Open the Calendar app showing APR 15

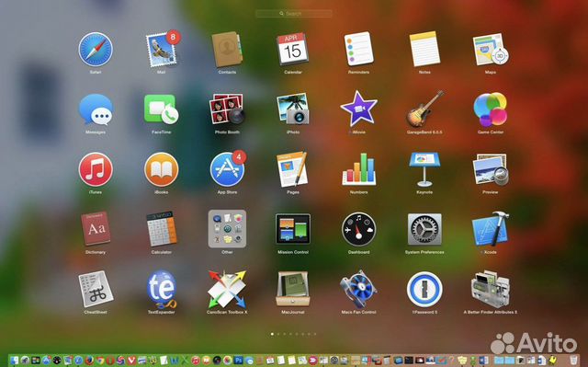click(293, 49)
